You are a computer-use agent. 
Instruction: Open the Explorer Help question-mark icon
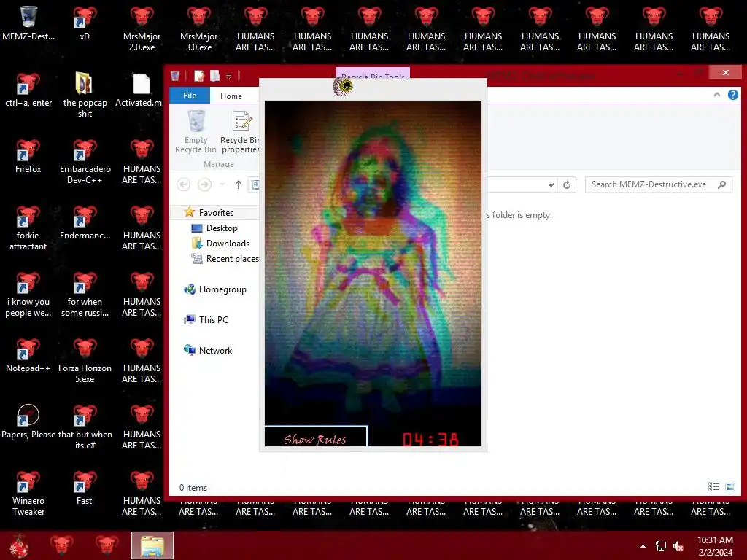tap(732, 95)
